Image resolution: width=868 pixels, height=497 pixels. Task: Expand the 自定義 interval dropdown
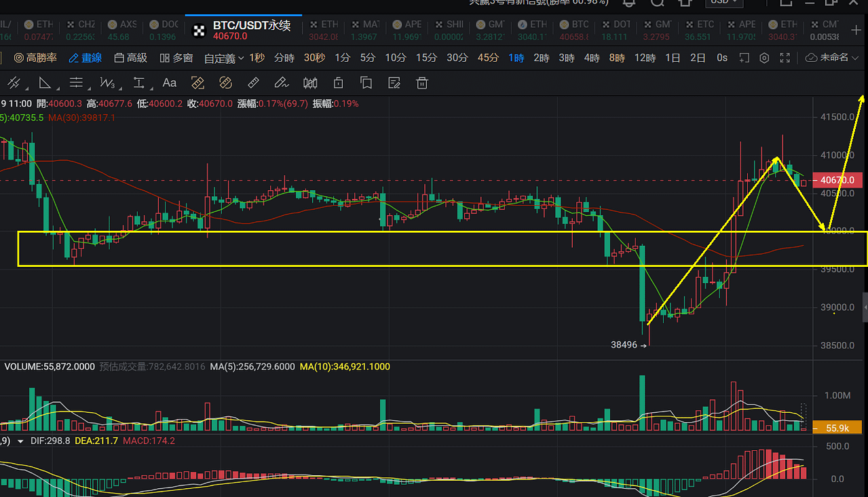point(224,58)
